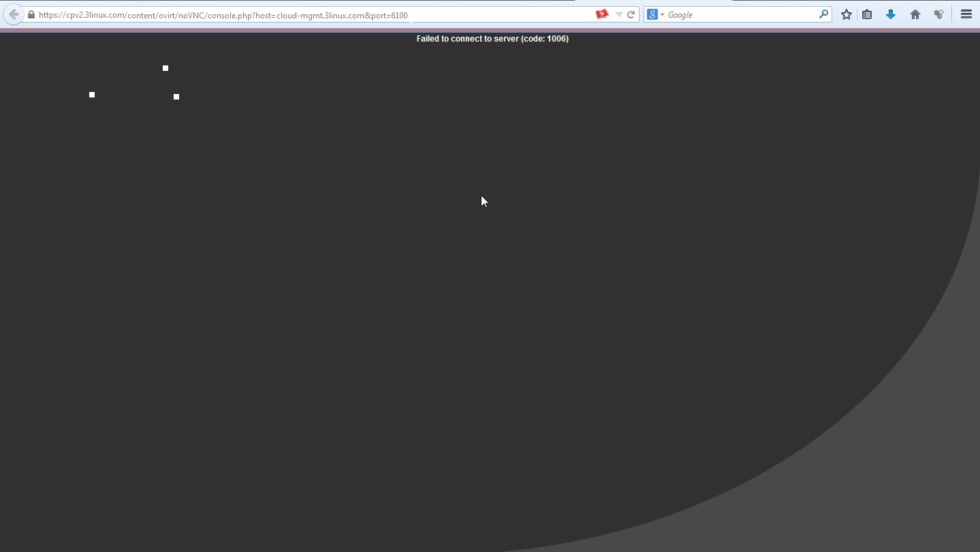Click the padlock site identity icon
This screenshot has height=552, width=980.
31,15
